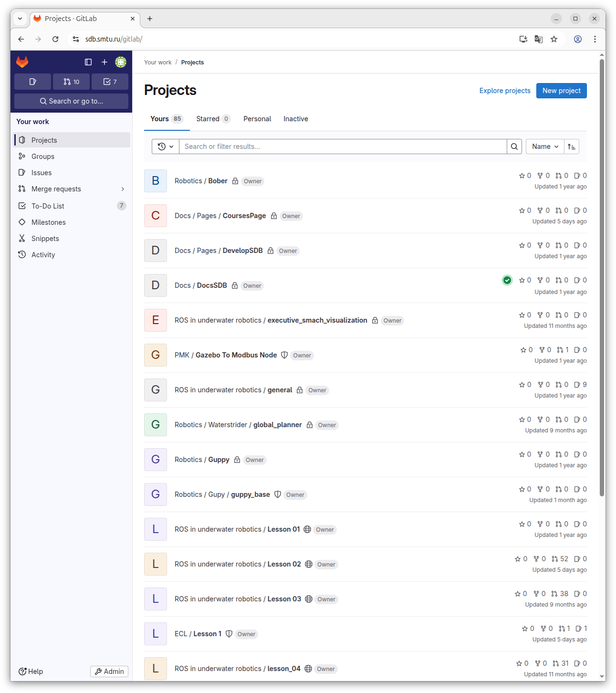Open your avatar menu in the sidebar
The width and height of the screenshot is (616, 693).
coord(121,62)
